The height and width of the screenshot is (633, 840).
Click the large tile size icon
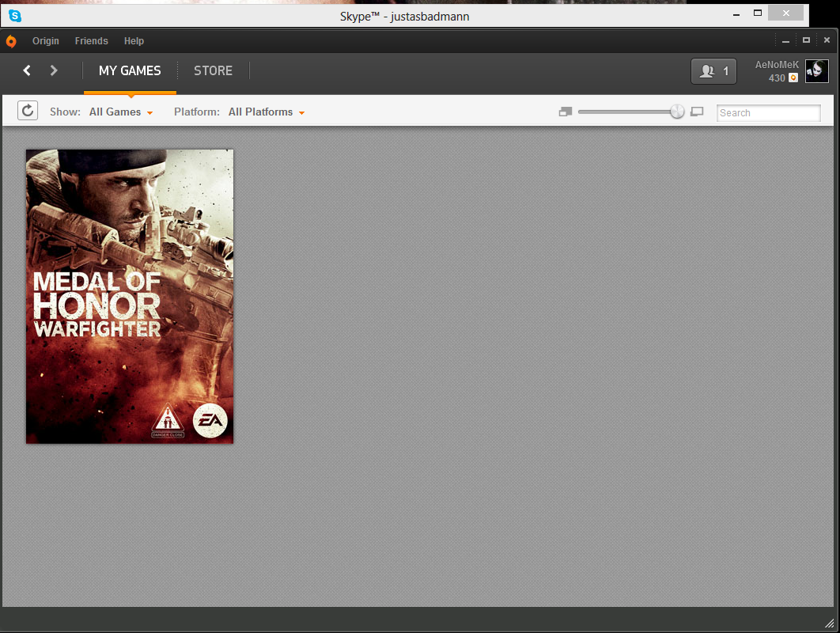(697, 112)
